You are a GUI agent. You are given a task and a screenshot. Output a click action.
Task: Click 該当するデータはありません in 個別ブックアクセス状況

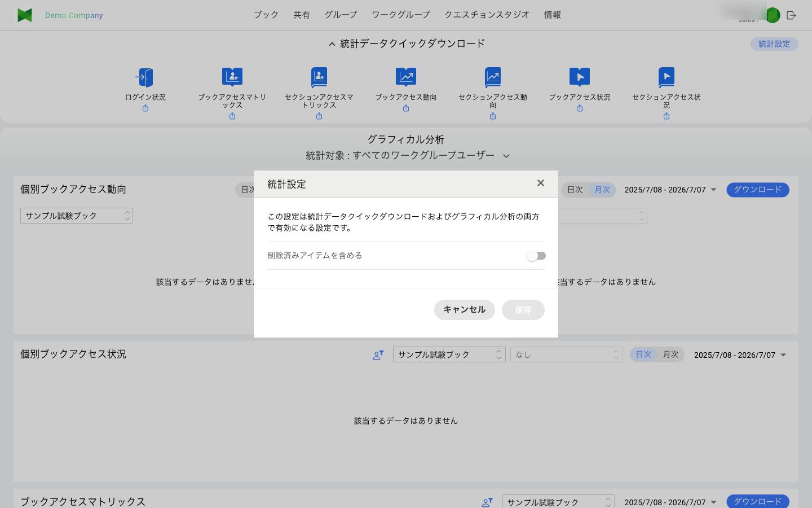[406, 421]
